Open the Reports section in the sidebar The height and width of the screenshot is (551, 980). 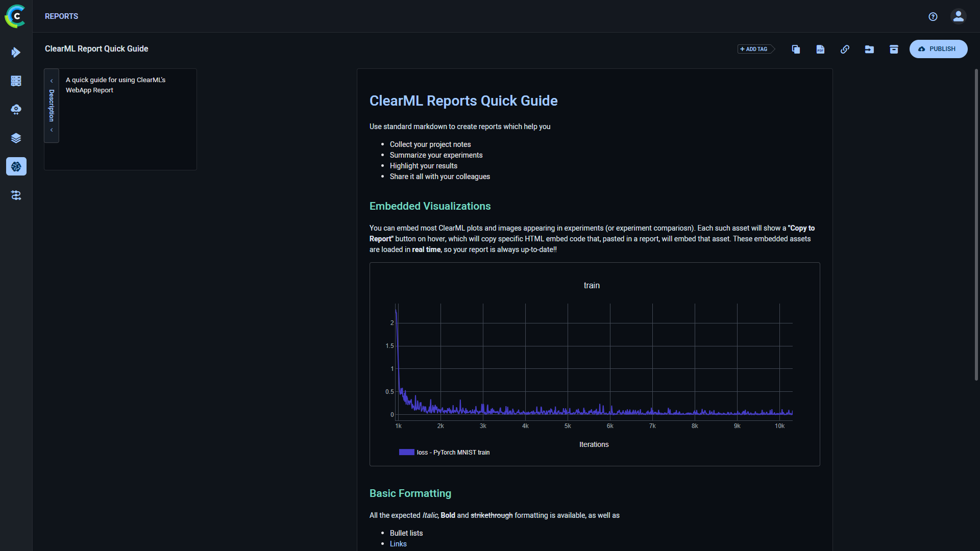point(16,166)
